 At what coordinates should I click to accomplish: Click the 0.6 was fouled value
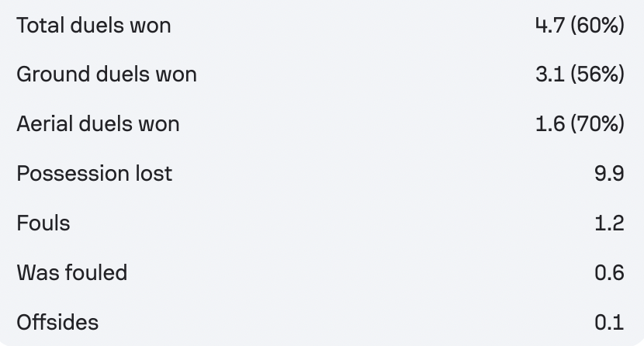click(610, 273)
